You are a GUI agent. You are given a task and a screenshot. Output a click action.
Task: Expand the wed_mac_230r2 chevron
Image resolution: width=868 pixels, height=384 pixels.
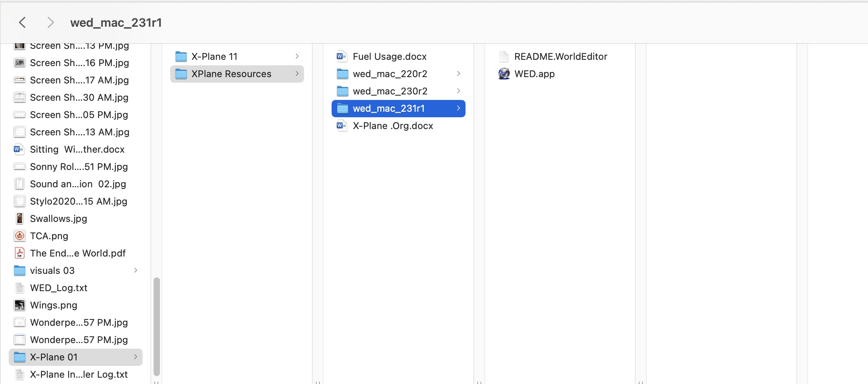point(458,91)
